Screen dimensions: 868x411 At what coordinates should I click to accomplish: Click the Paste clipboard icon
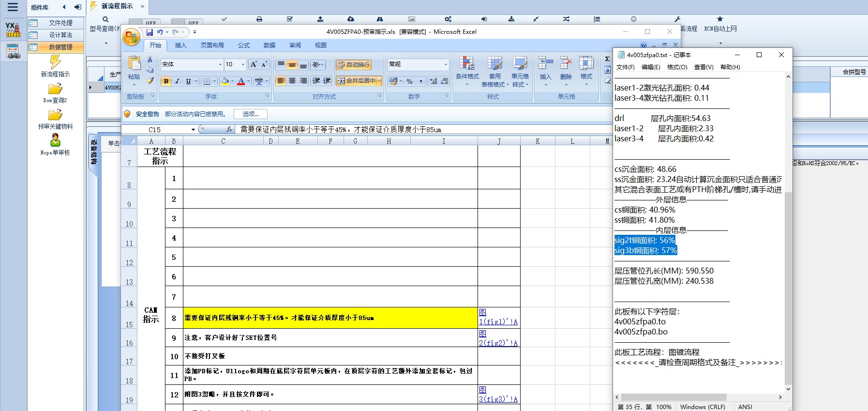134,63
